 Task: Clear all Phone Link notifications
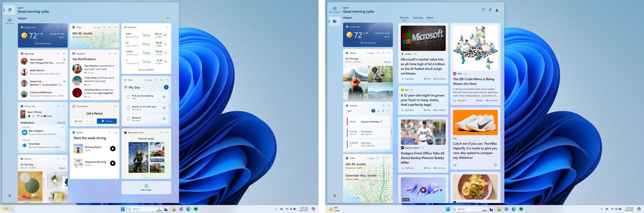(61, 122)
